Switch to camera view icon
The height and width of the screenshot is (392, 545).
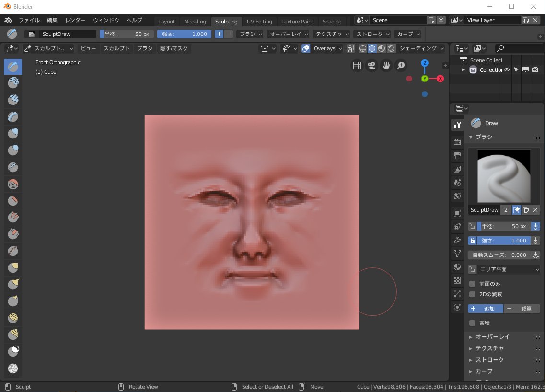(x=371, y=66)
